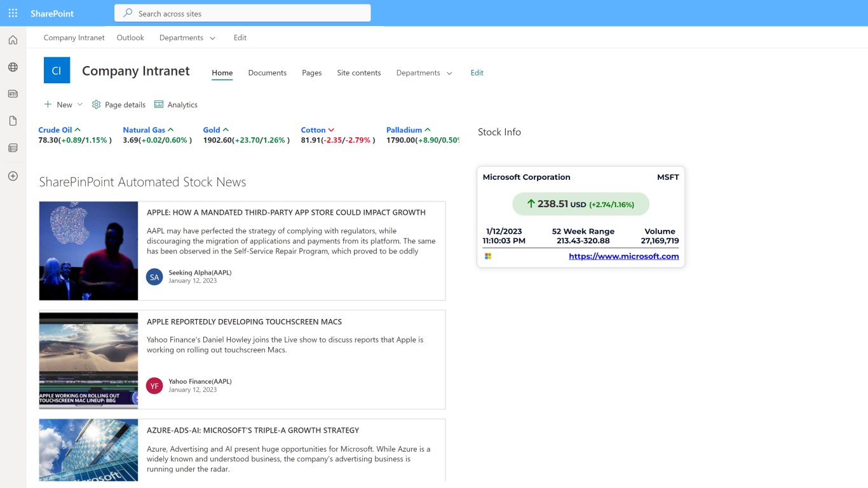The image size is (868, 488).
Task: Expand the New dropdown chevron
Action: pyautogui.click(x=79, y=104)
